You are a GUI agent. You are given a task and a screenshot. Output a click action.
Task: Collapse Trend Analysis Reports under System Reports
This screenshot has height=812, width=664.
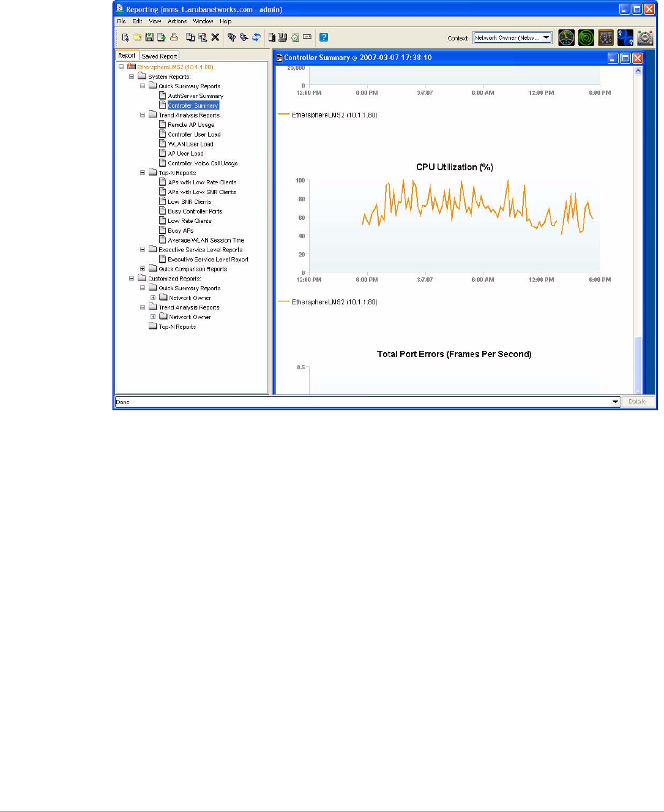click(x=143, y=115)
